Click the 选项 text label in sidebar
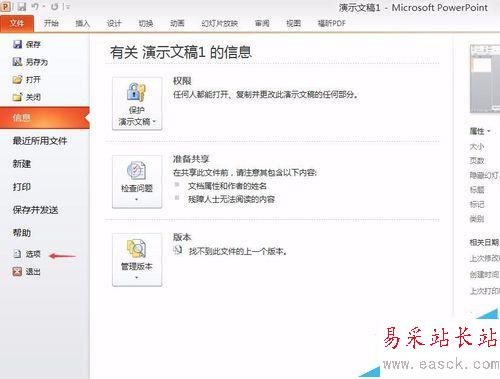The image size is (500, 379). pos(33,254)
